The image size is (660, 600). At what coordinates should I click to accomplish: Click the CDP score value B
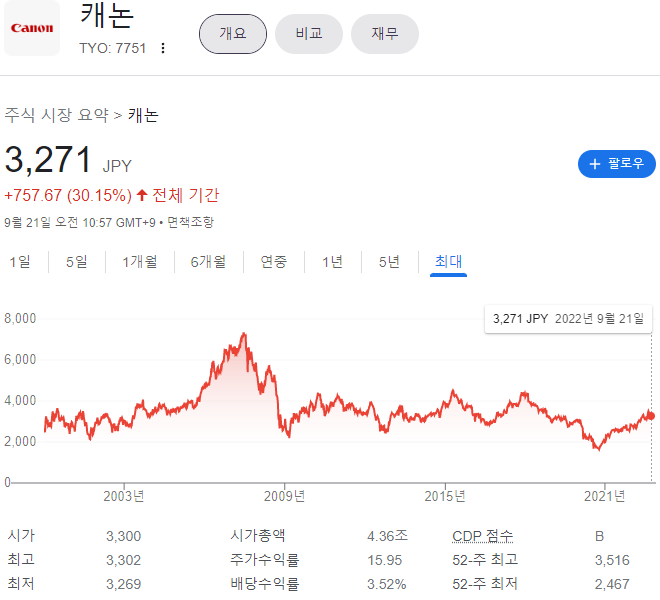point(599,536)
